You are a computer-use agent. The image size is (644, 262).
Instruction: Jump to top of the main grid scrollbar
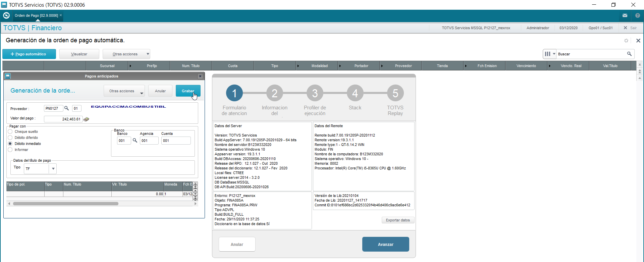[640, 64]
